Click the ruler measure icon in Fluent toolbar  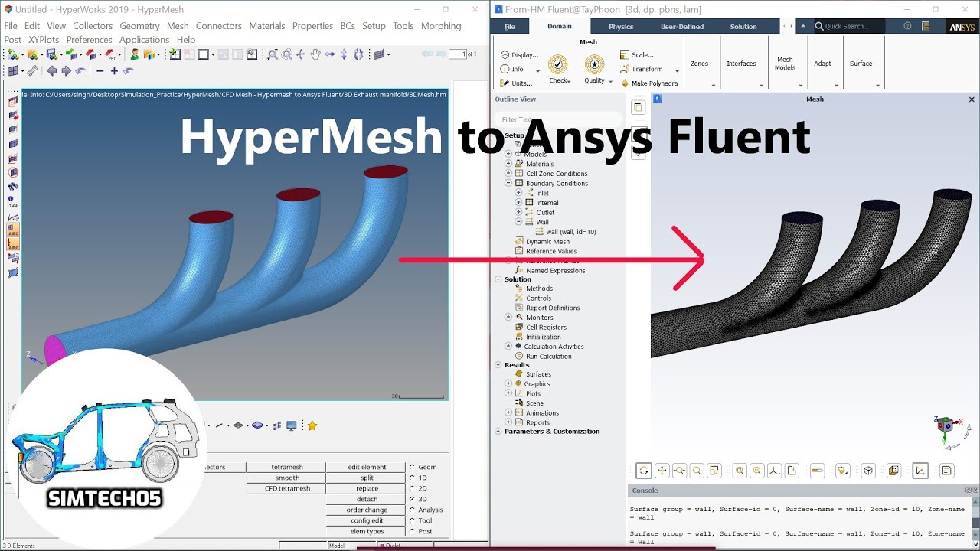pyautogui.click(x=817, y=471)
